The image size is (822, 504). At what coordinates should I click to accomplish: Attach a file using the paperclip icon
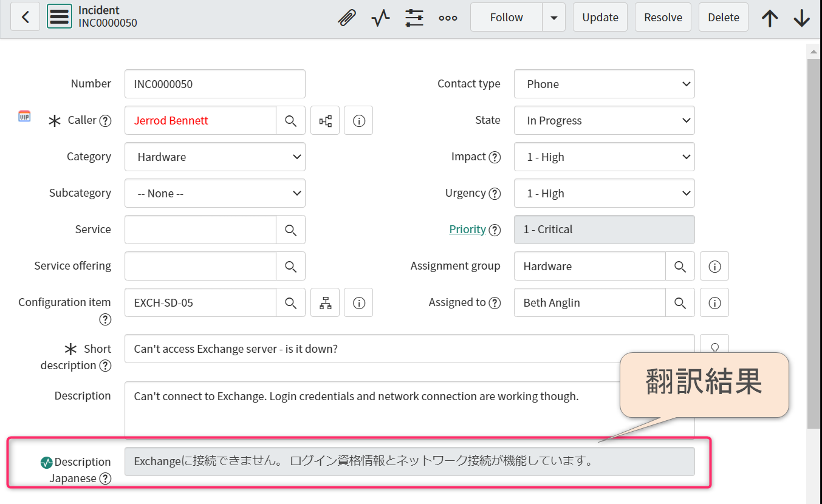(346, 17)
